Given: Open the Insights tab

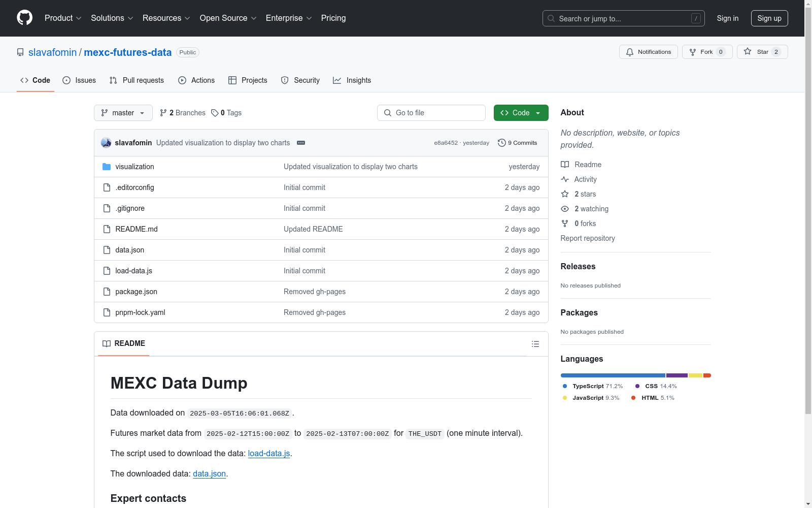Looking at the screenshot, I should [352, 80].
